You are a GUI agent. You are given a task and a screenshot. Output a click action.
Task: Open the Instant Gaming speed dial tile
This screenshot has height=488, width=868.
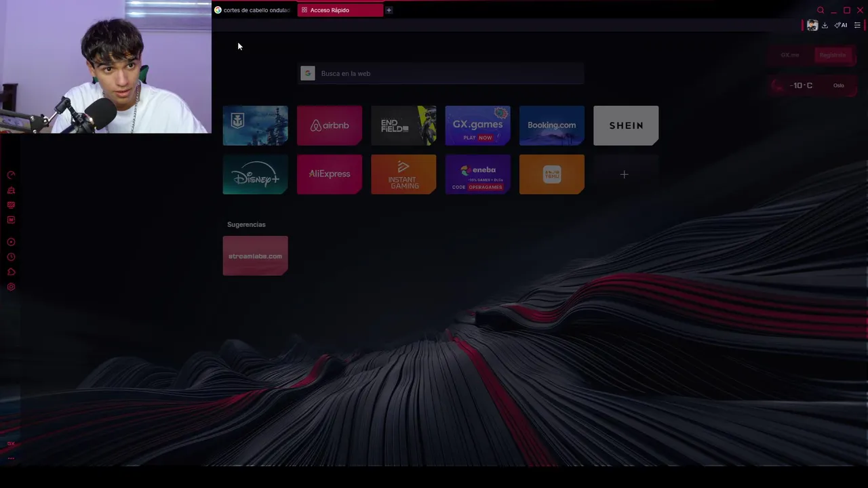click(403, 174)
